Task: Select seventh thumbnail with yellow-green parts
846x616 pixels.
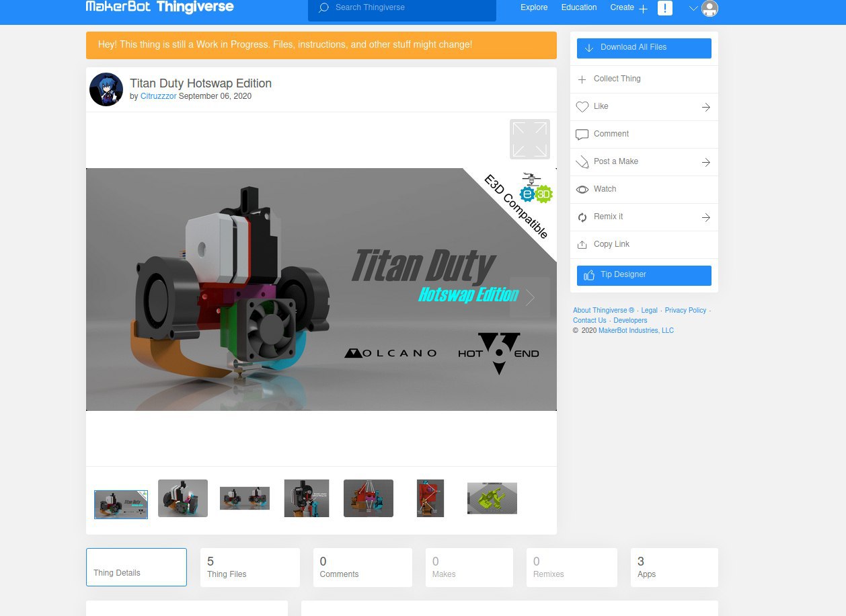Action: point(492,498)
